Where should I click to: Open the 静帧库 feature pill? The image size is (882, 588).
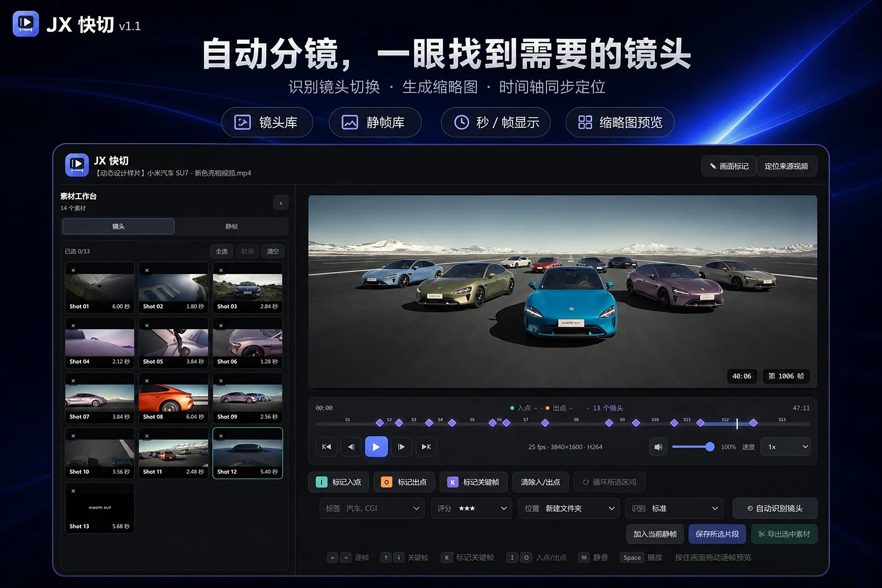click(375, 122)
